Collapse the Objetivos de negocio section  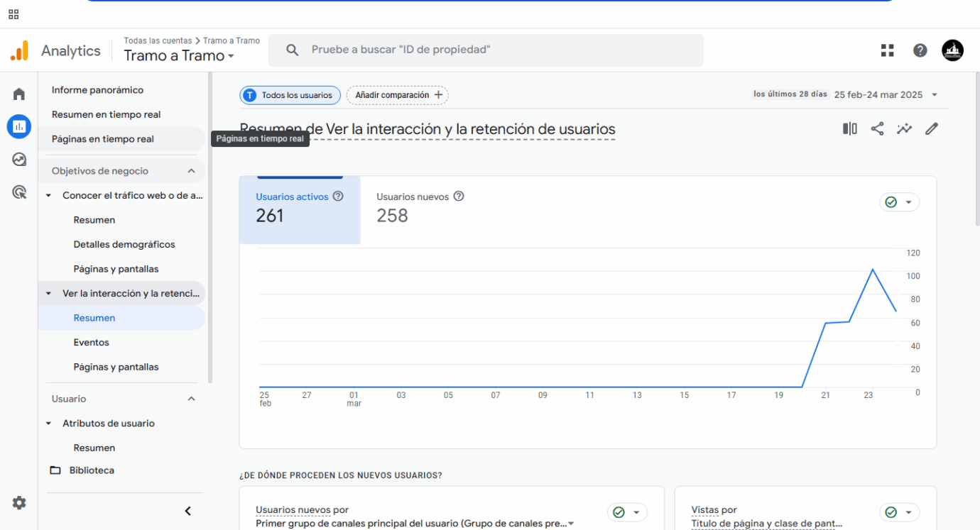coord(191,171)
